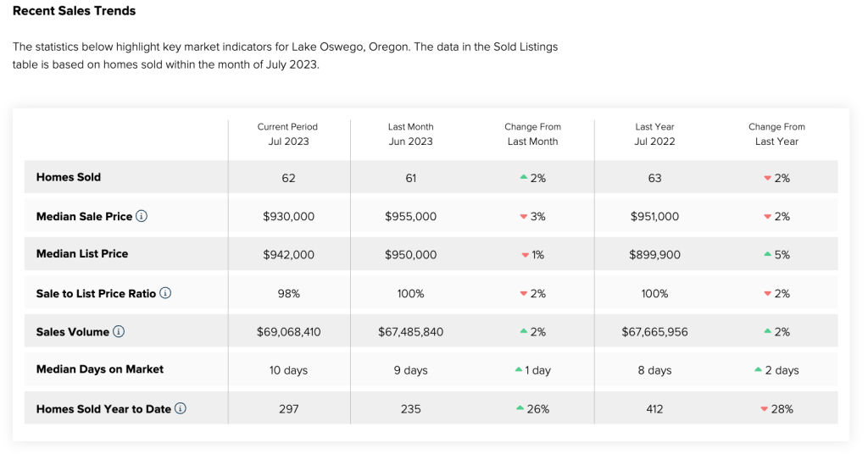
Task: Click the red arrow beside 3% for Median Sale Price
Action: pyautogui.click(x=524, y=217)
